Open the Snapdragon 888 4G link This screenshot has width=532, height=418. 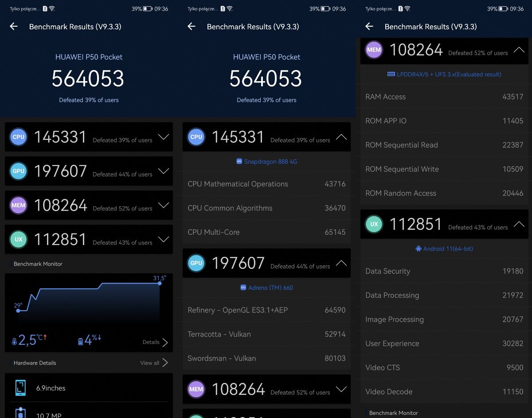270,162
